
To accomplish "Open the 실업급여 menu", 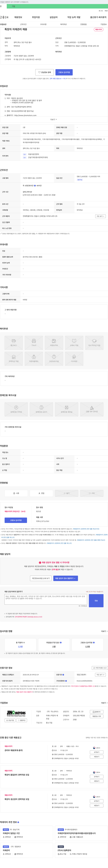I will pyautogui.click(x=53, y=17).
